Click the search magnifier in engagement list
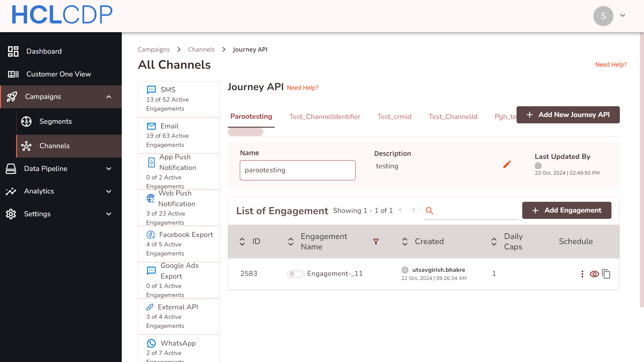Screen dimensions: 644x362 tap(429, 211)
